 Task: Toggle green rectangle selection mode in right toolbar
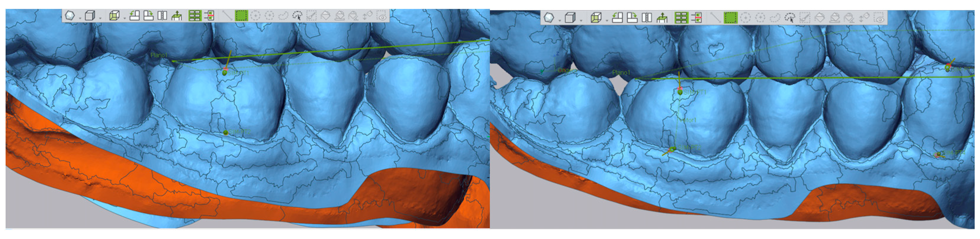coord(730,17)
